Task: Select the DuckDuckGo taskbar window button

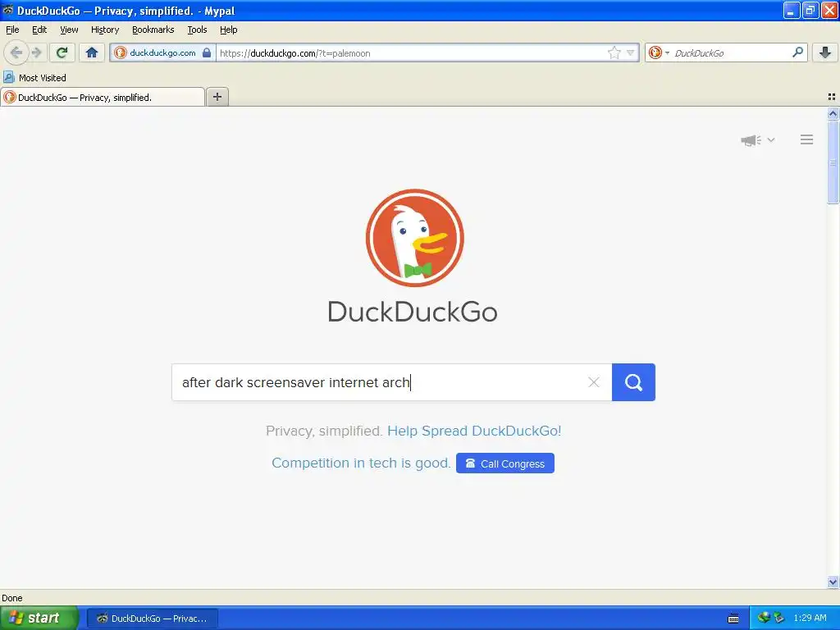Action: [x=152, y=619]
